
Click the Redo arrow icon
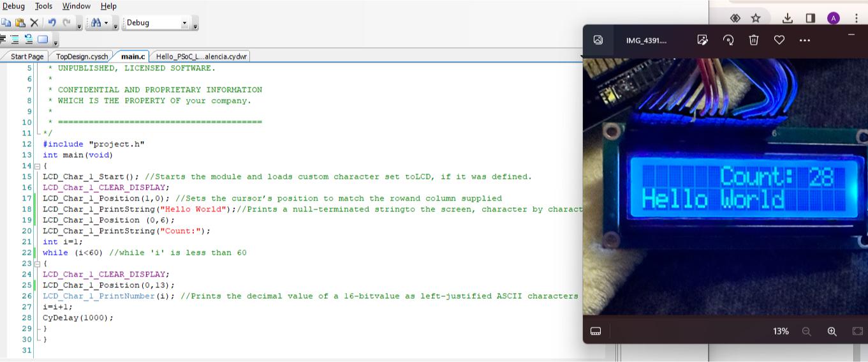[x=66, y=22]
